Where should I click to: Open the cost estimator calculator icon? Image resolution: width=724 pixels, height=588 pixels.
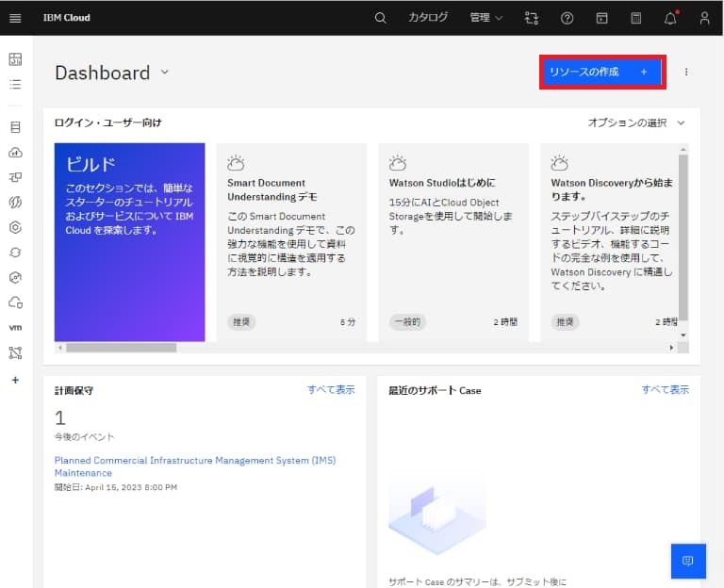(636, 18)
